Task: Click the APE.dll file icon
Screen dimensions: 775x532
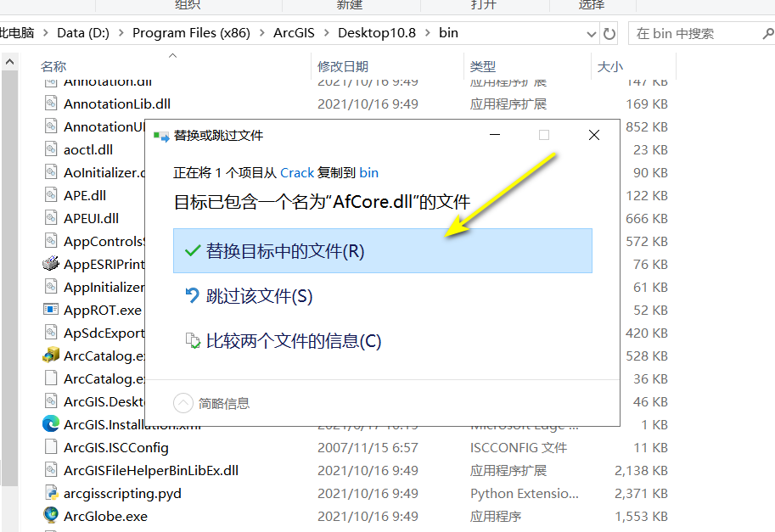Action: pos(51,195)
